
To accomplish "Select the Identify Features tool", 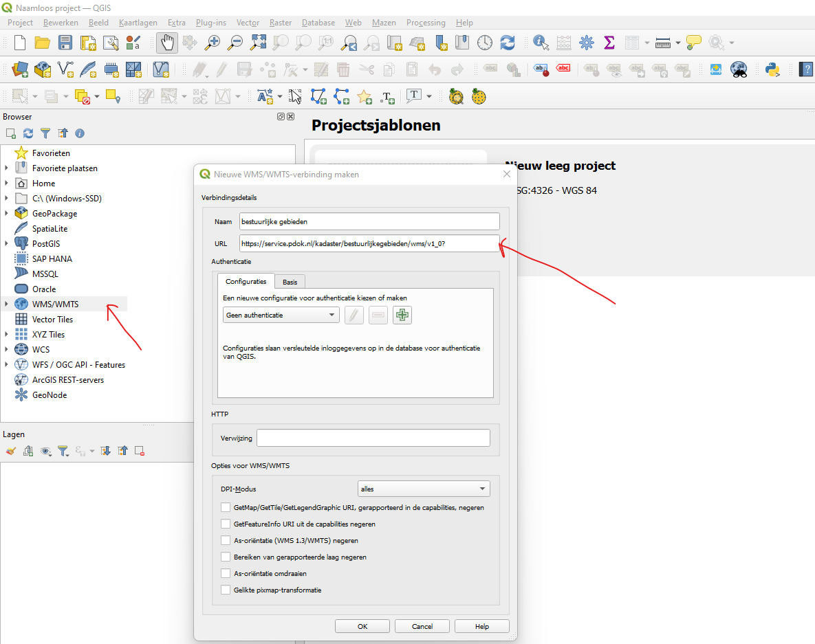I will (541, 43).
